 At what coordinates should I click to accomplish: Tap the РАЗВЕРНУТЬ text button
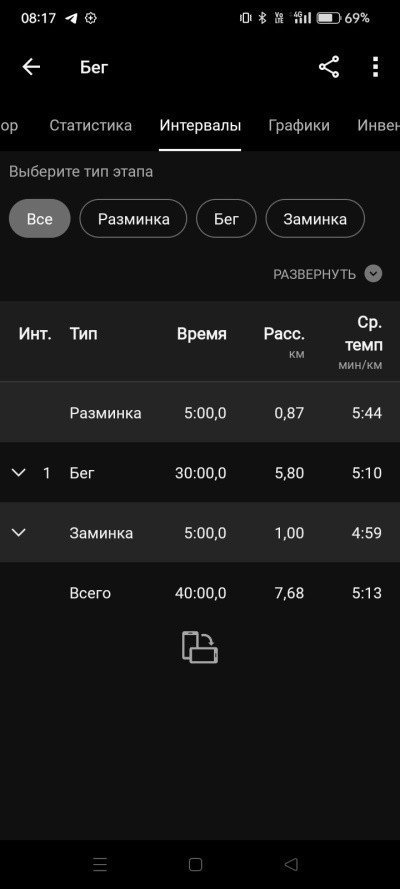point(314,274)
